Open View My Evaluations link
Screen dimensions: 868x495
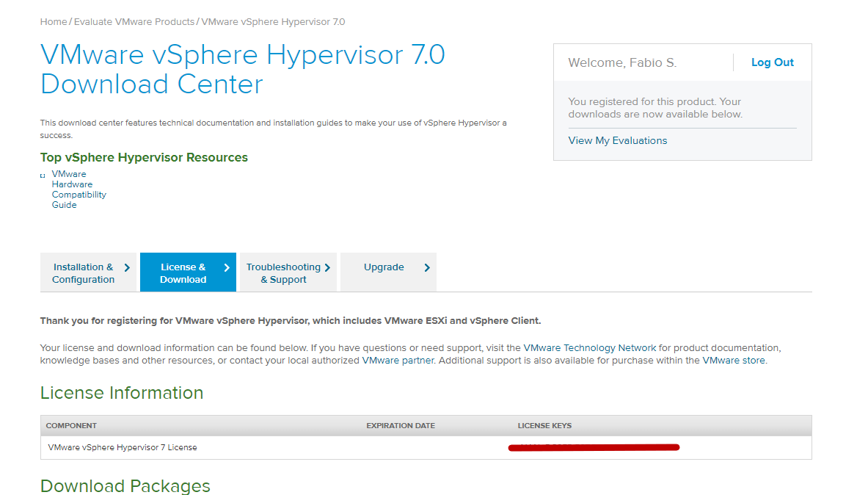pyautogui.click(x=617, y=141)
